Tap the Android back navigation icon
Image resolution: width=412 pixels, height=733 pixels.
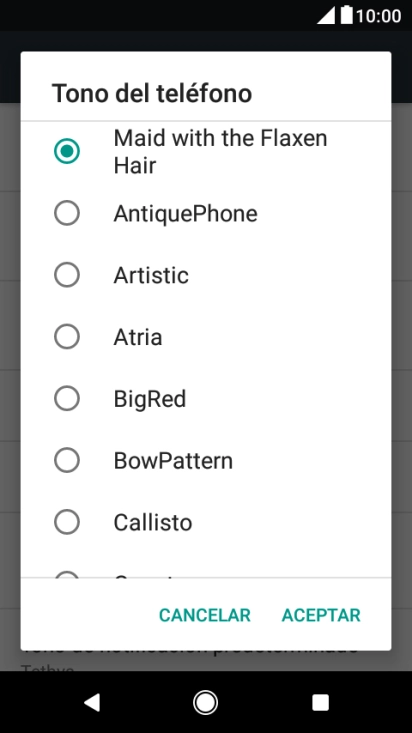pyautogui.click(x=92, y=702)
